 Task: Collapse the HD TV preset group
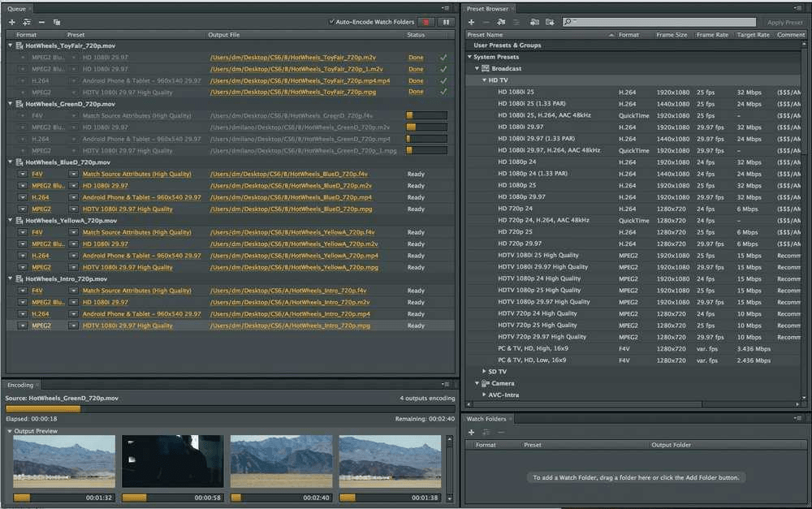coord(482,80)
